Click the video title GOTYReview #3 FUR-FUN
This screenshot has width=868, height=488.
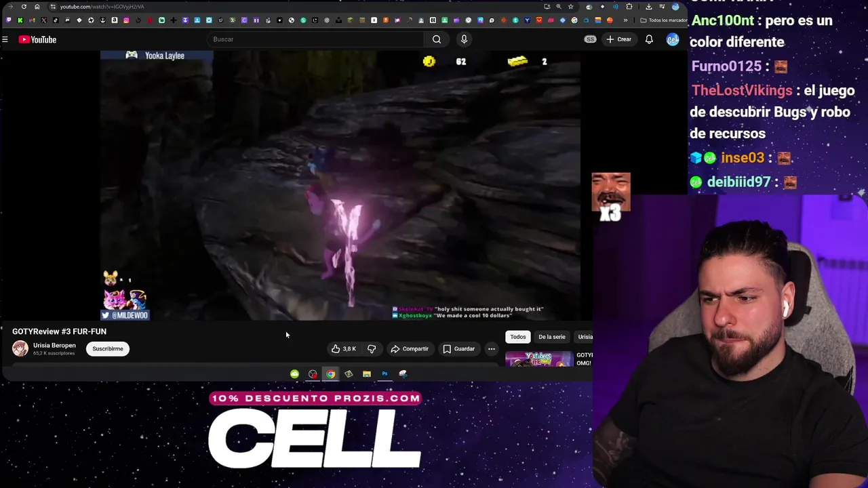coord(59,331)
